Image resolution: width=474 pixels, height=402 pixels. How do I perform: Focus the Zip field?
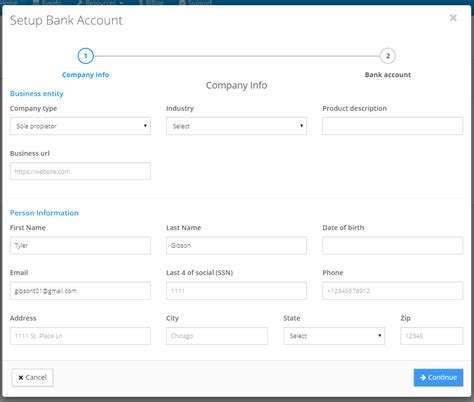pyautogui.click(x=432, y=336)
